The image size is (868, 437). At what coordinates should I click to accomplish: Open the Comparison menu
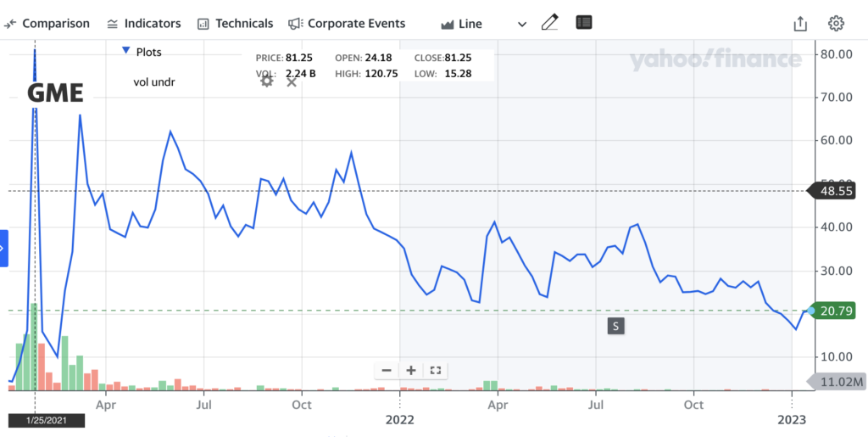[47, 23]
